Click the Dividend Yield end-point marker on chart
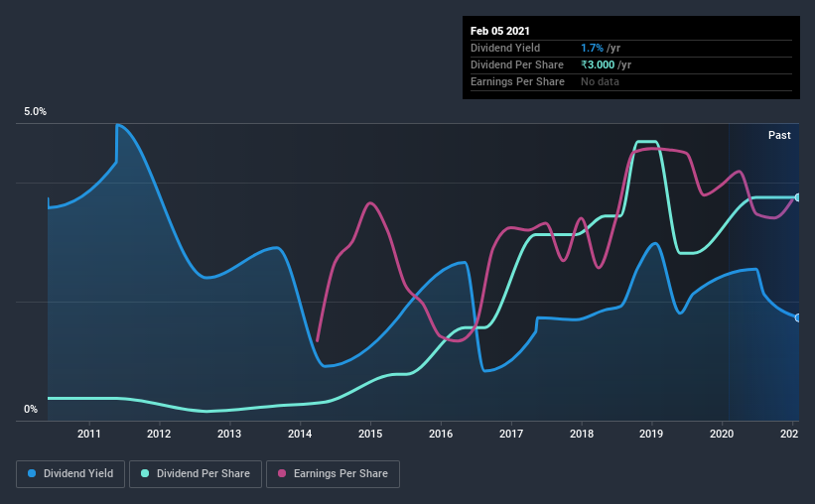The width and height of the screenshot is (815, 504). click(x=798, y=317)
